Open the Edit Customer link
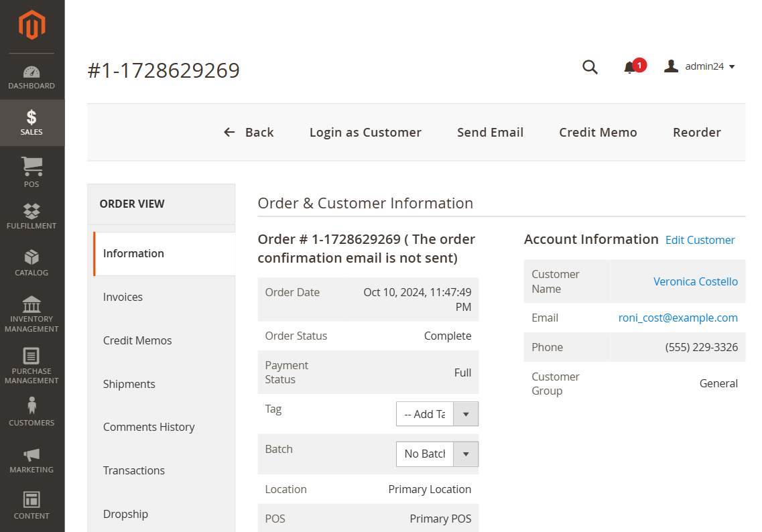The image size is (762, 532). pos(700,239)
